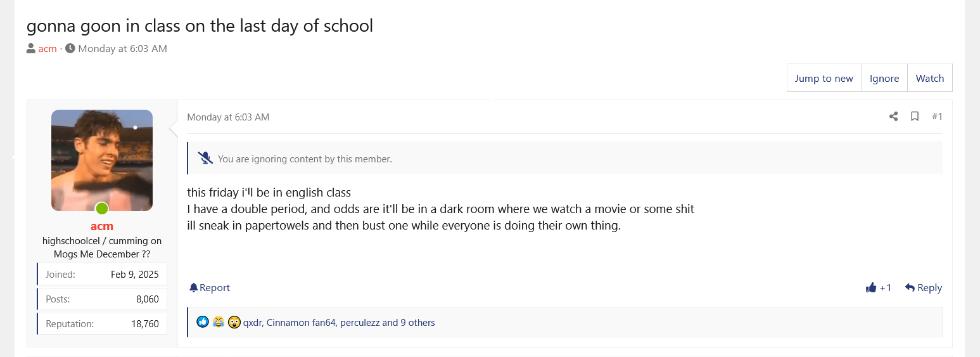Select the laughing emoji reaction icon
The height and width of the screenshot is (357, 980).
(x=219, y=322)
